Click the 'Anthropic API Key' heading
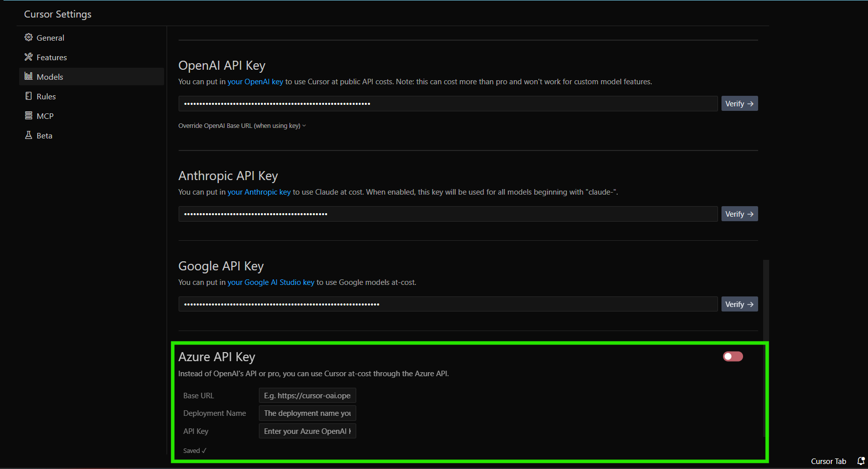The width and height of the screenshot is (868, 469). coord(228,176)
